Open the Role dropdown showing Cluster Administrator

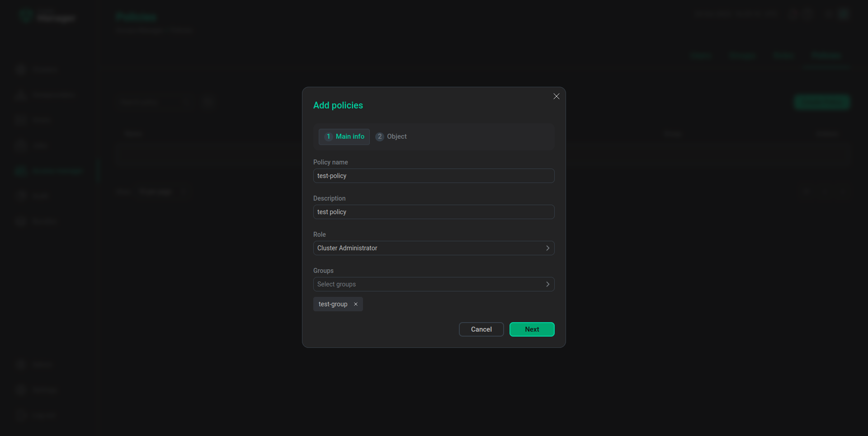(434, 248)
